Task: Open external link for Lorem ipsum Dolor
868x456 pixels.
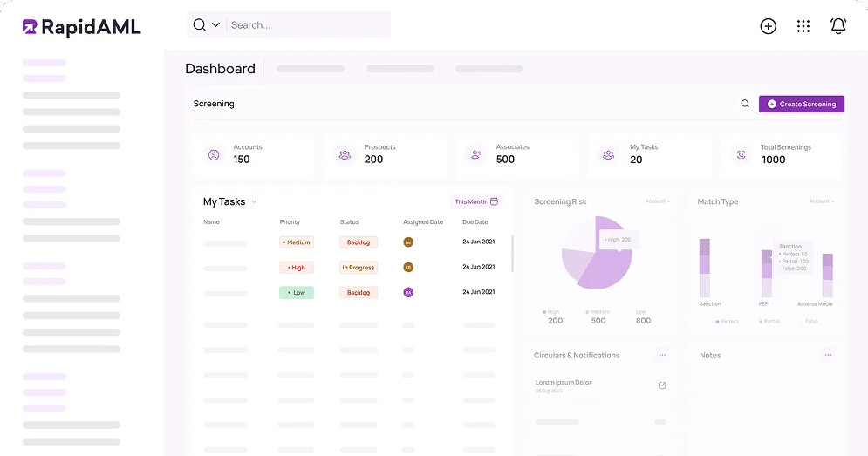Action: point(661,385)
